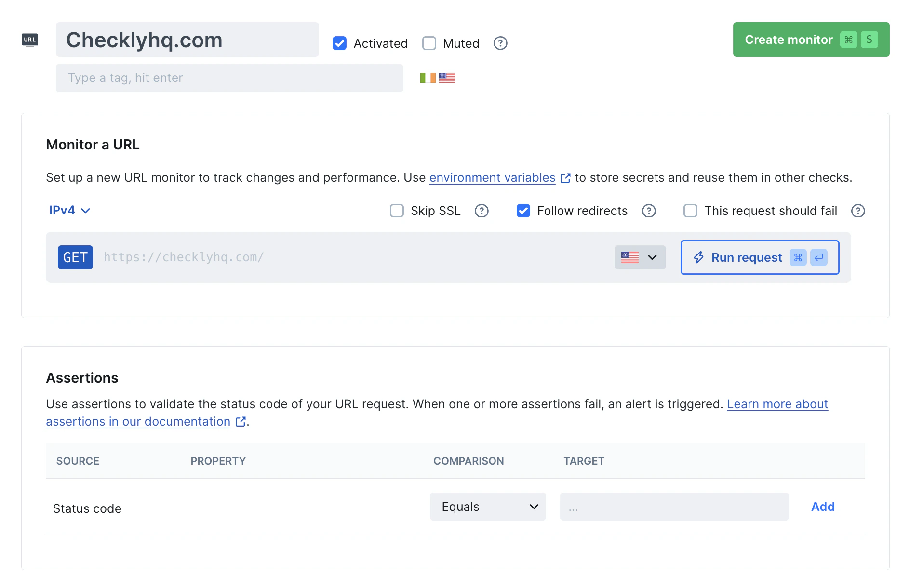Click the help icon next to Skip SSL

pyautogui.click(x=482, y=211)
